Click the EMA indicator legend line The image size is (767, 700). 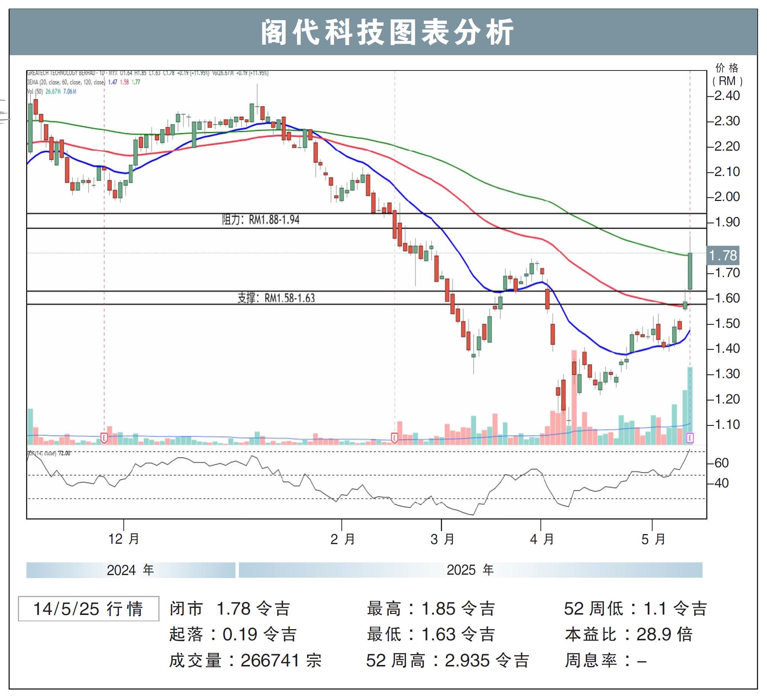pos(84,82)
